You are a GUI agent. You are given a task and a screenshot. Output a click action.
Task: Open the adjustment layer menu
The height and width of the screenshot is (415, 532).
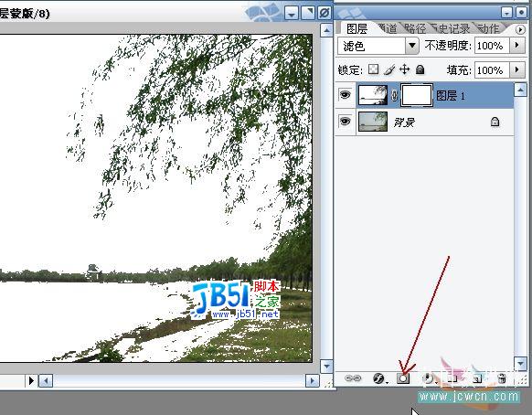[428, 378]
